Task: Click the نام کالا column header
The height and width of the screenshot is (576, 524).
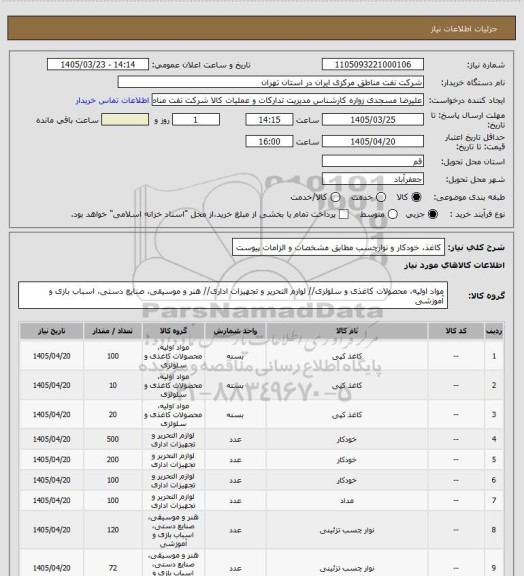Action: [347, 331]
